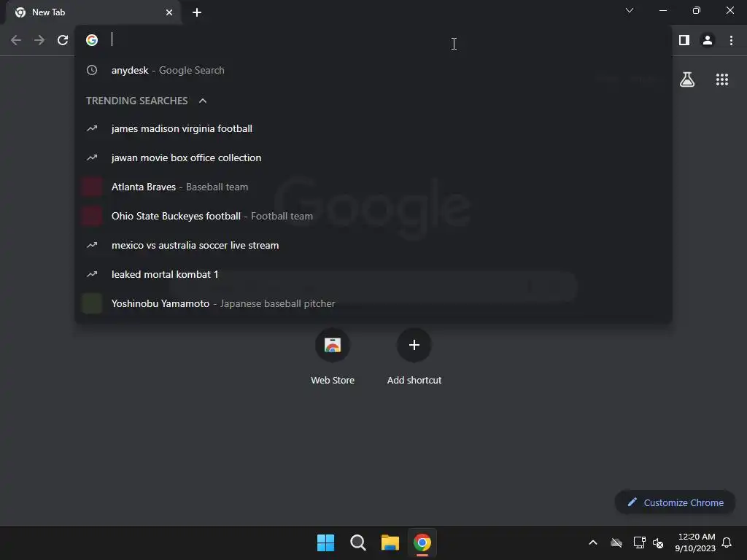The height and width of the screenshot is (560, 747).
Task: Show hidden system tray icons
Action: (593, 542)
